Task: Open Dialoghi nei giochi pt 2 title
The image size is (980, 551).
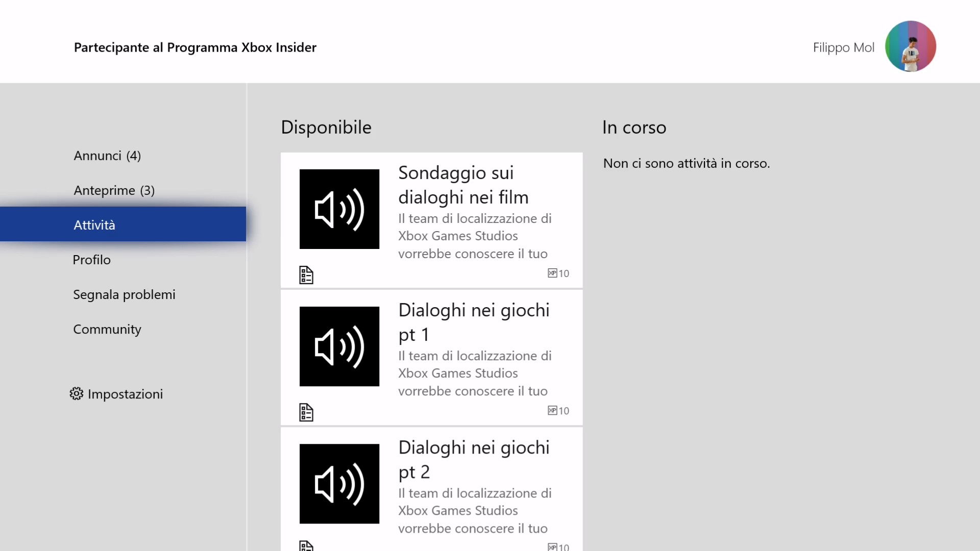Action: [x=474, y=459]
